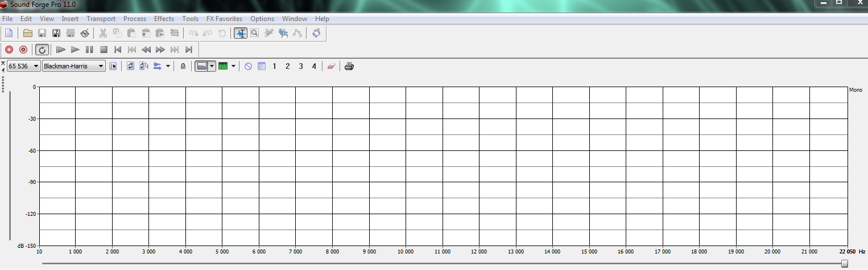Open the Sonogram display dropdown arrow
This screenshot has height=270, width=868.
pyautogui.click(x=233, y=66)
